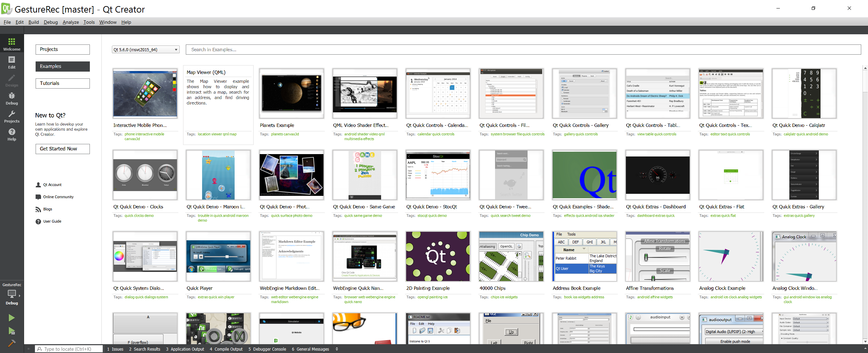Click the Blogs RSS icon link
This screenshot has width=868, height=353.
pos(38,209)
